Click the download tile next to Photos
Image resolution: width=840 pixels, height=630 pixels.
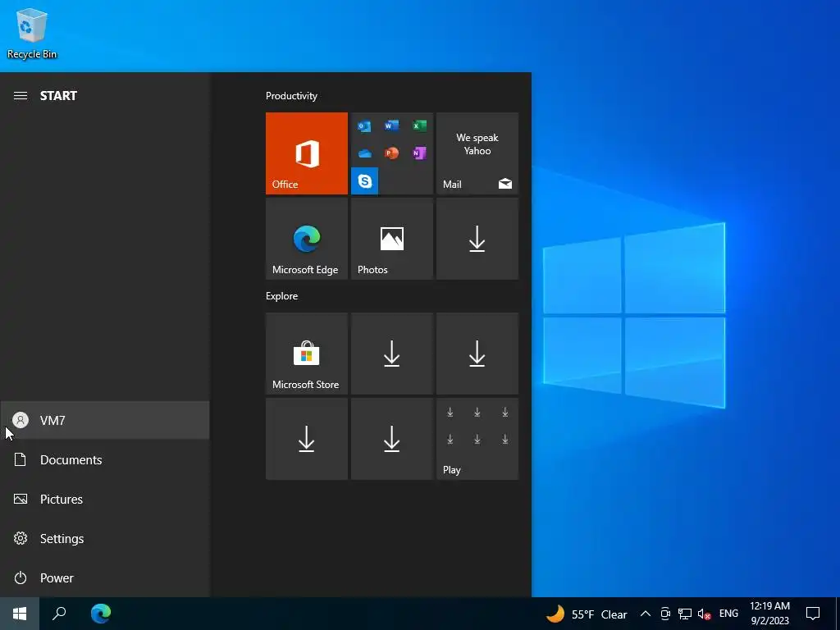click(477, 239)
